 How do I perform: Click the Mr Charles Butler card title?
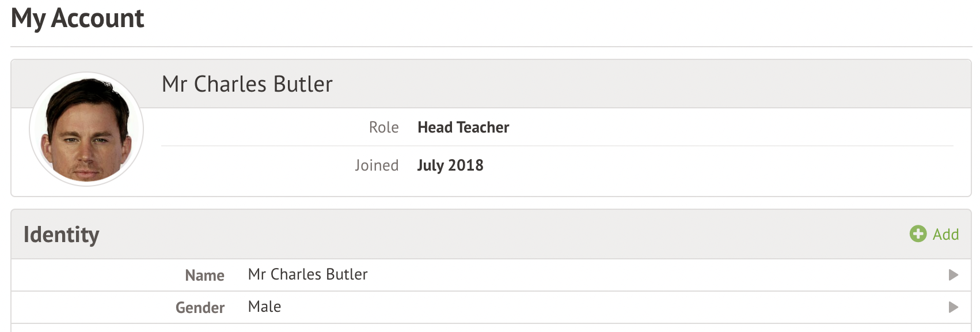tap(247, 84)
